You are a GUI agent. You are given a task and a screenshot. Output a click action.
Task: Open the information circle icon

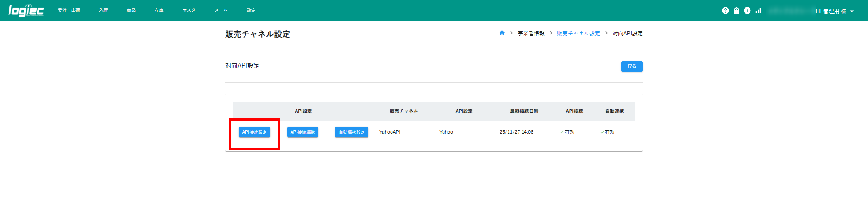(747, 10)
